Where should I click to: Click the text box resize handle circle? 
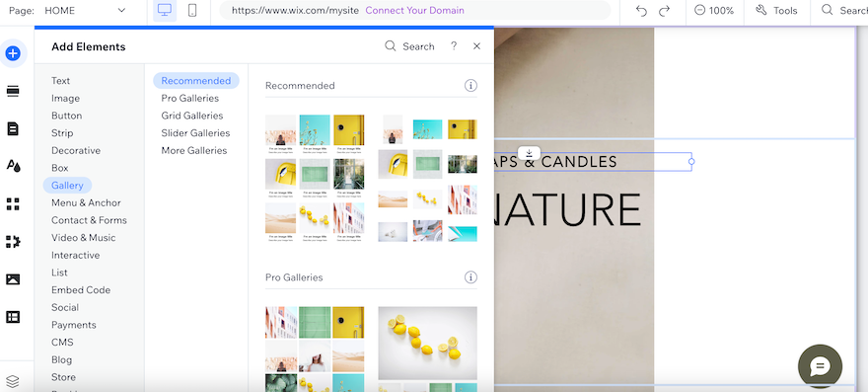(691, 162)
